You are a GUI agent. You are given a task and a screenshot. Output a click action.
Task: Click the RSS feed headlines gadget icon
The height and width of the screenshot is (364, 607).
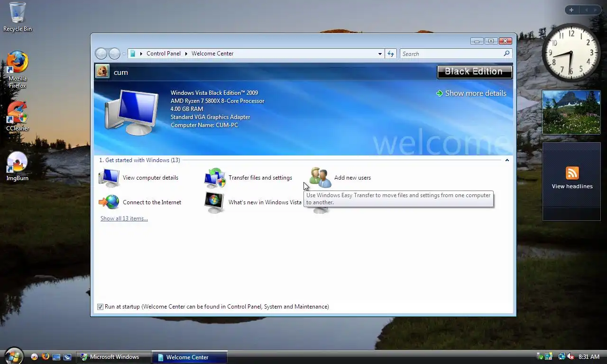[x=572, y=173]
